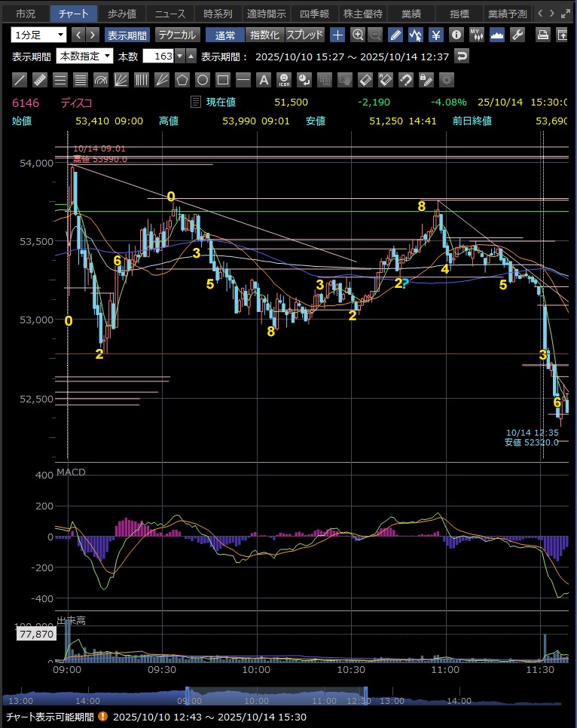Click the スプレッド button
This screenshot has height=728, width=577.
pyautogui.click(x=304, y=35)
